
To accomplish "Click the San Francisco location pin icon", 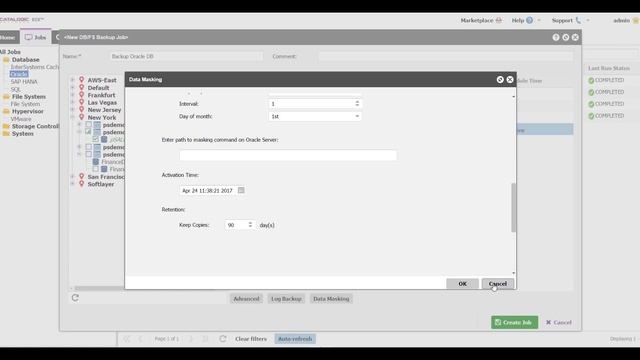I will pyautogui.click(x=82, y=176).
